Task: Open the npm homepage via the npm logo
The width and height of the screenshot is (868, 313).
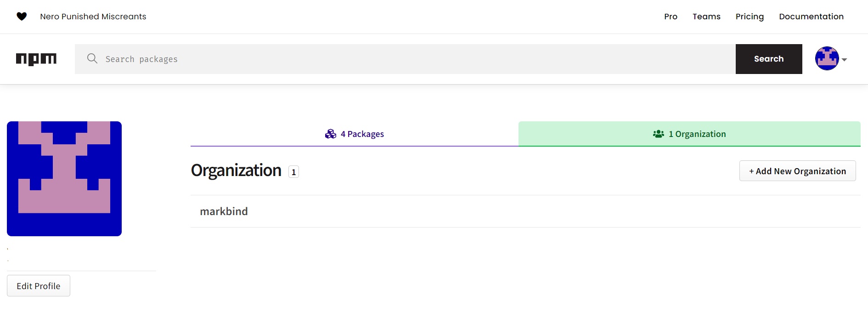Action: pyautogui.click(x=36, y=59)
